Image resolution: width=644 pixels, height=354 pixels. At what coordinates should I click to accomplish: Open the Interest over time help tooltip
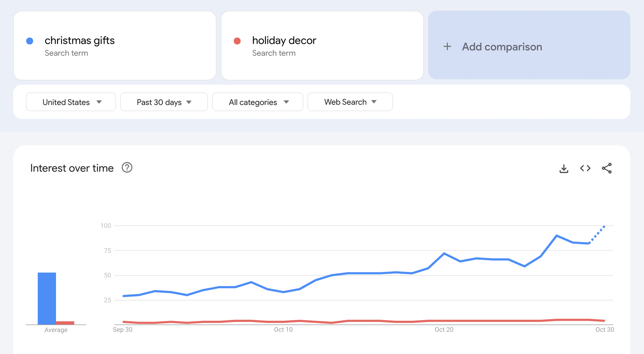tap(127, 168)
